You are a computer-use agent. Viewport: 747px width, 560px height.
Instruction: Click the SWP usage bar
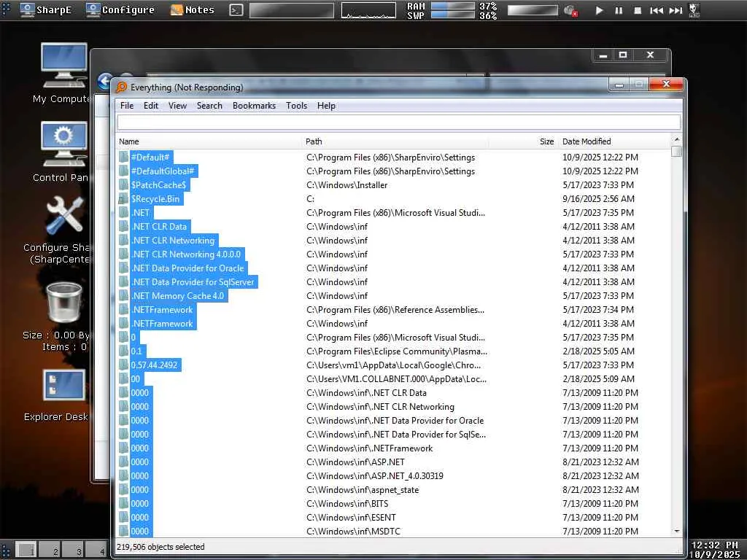(452, 15)
